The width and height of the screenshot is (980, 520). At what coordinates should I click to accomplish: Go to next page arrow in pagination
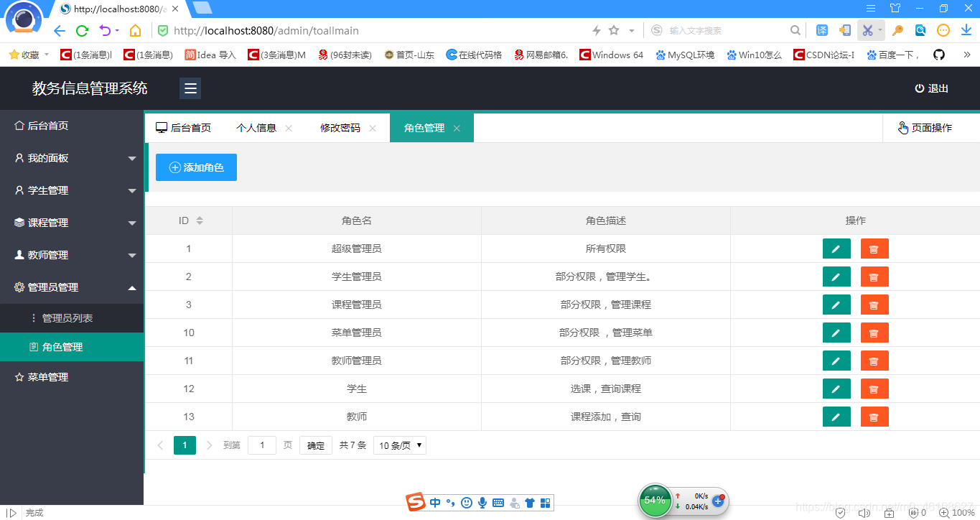(x=210, y=445)
